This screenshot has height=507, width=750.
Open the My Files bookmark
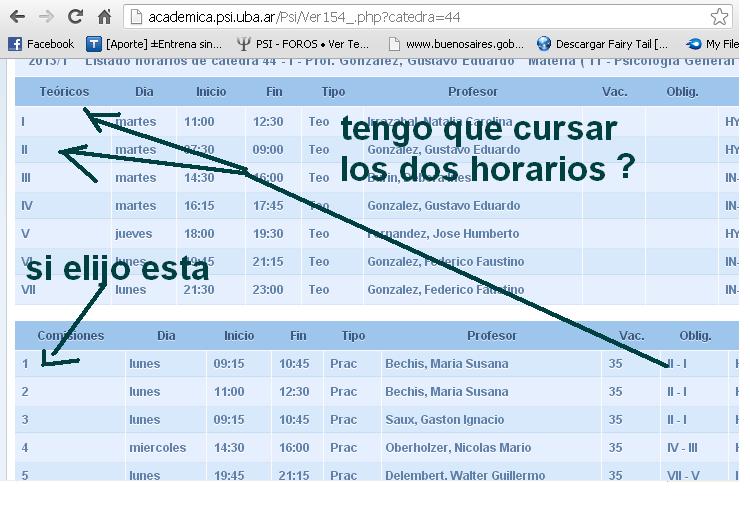pyautogui.click(x=714, y=44)
